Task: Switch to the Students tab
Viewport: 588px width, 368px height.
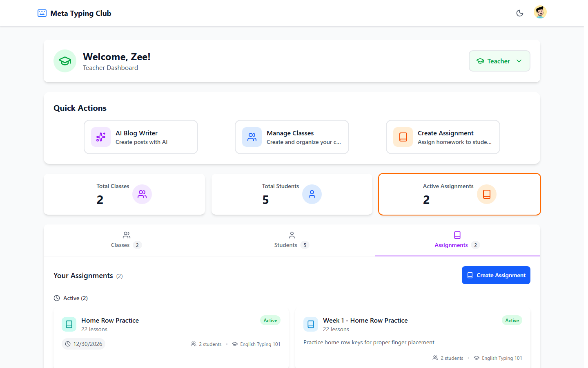Action: click(292, 240)
